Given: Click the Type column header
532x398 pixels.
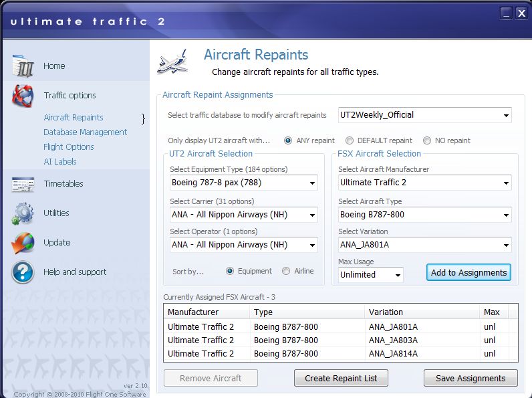Looking at the screenshot, I should pos(307,312).
